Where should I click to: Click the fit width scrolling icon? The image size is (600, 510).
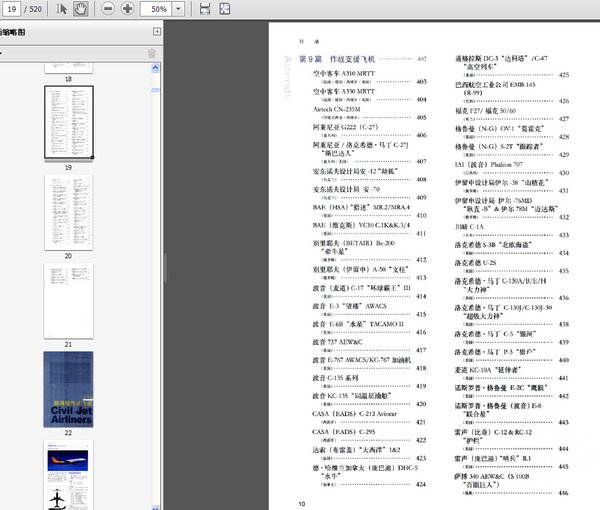pyautogui.click(x=205, y=8)
